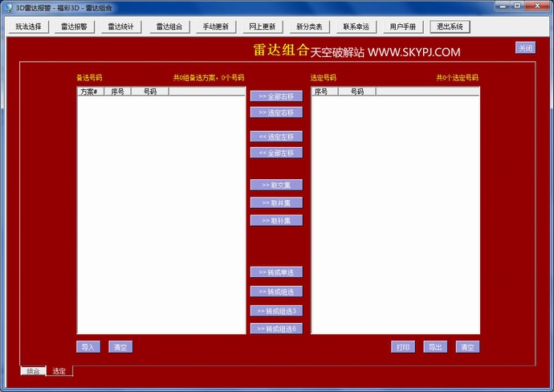Click the 导入 import button
The image size is (554, 392).
click(88, 347)
